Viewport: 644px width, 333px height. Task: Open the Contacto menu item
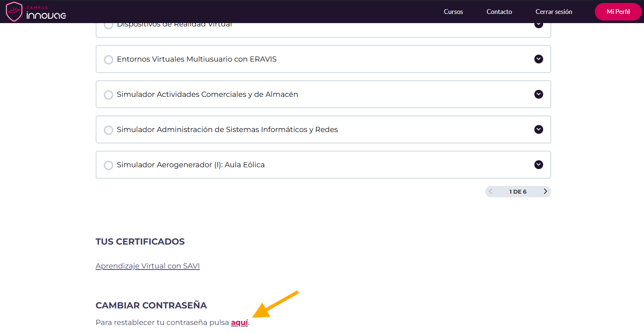(x=499, y=12)
